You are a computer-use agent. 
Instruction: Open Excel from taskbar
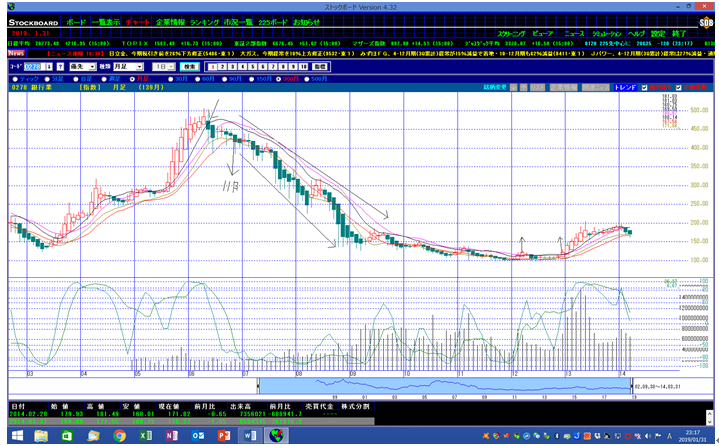coord(146,435)
